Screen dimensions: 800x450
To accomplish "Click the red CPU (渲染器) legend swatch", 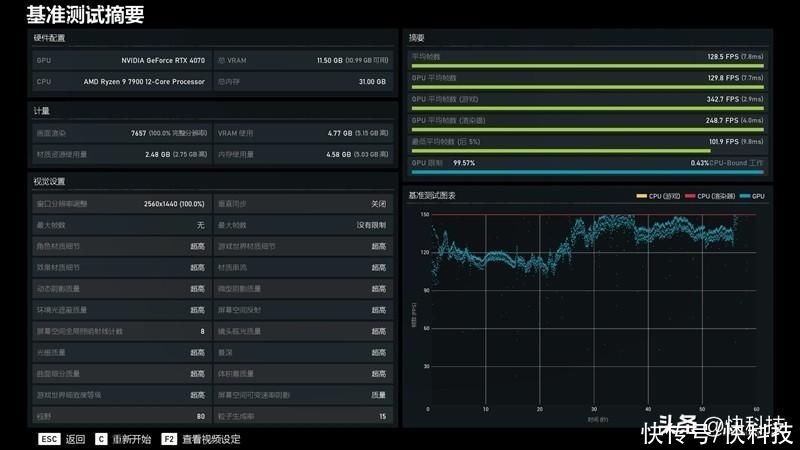I will click(x=690, y=196).
